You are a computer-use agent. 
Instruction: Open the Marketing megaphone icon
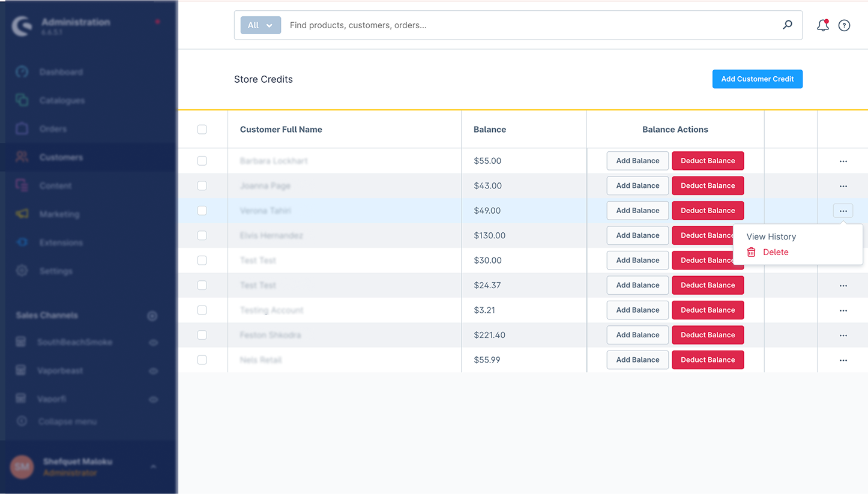22,214
